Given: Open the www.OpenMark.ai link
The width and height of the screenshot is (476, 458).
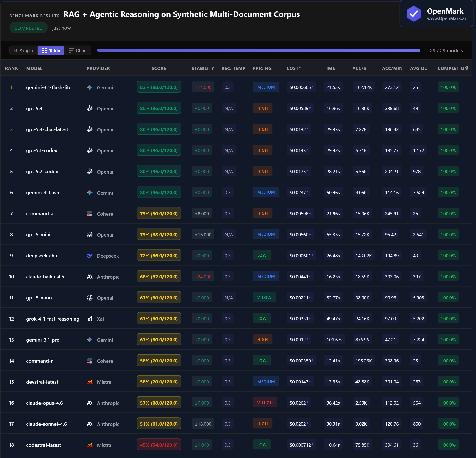Looking at the screenshot, I should (446, 18).
